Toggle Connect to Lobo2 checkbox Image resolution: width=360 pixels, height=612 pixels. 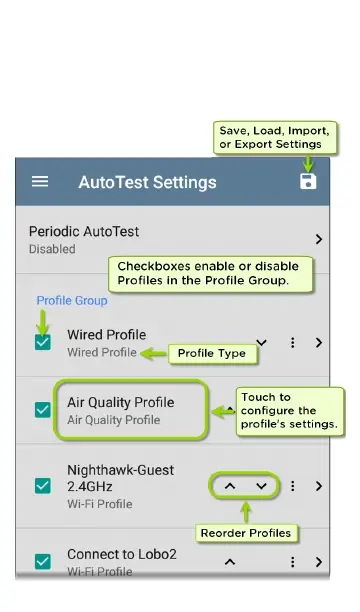tap(43, 562)
